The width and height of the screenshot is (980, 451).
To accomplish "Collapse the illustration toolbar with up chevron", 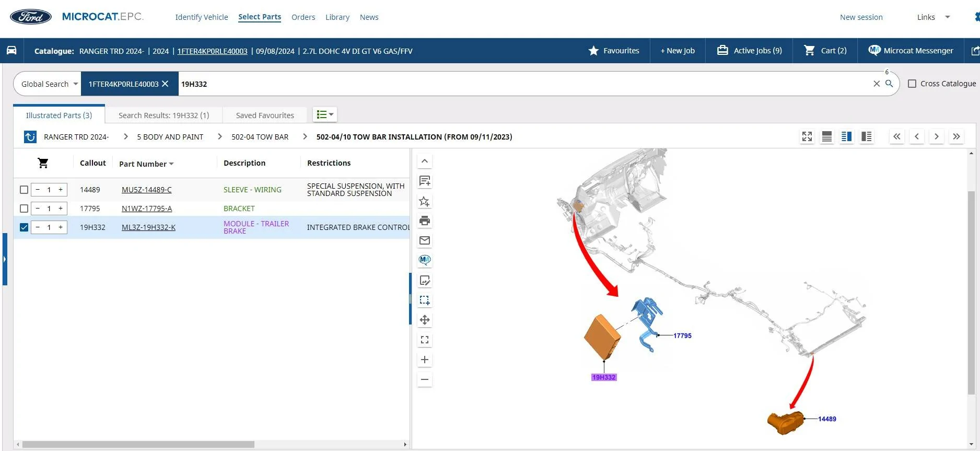I will click(x=425, y=161).
